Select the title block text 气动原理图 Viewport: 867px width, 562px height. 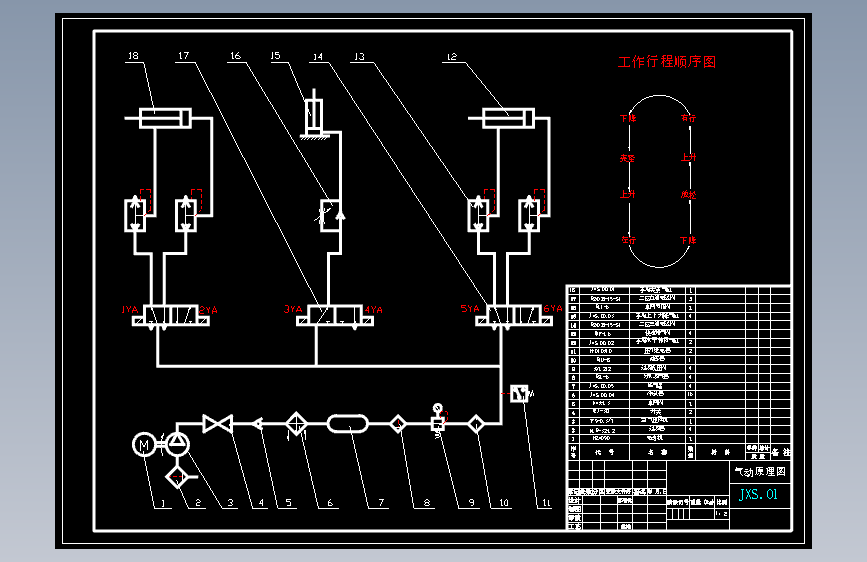click(x=760, y=471)
